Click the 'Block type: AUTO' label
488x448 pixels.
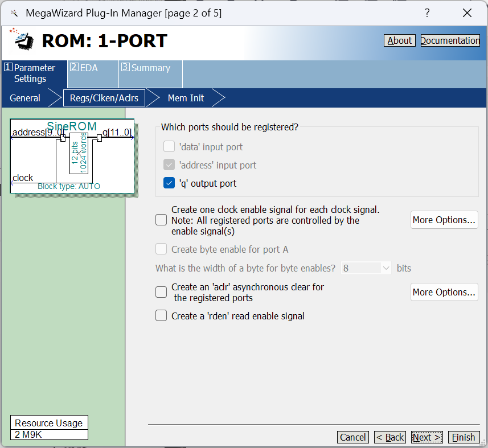69,186
